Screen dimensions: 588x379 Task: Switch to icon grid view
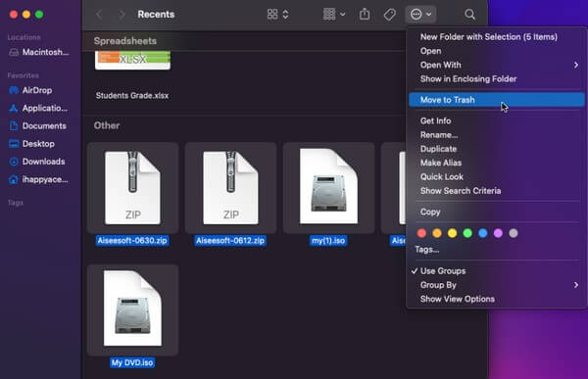[272, 15]
